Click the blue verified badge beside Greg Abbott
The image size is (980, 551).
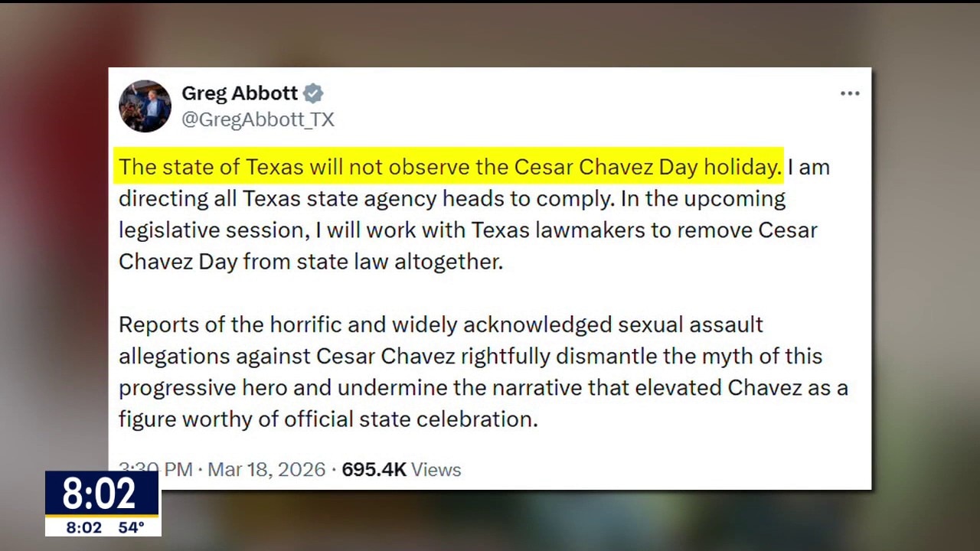point(313,93)
